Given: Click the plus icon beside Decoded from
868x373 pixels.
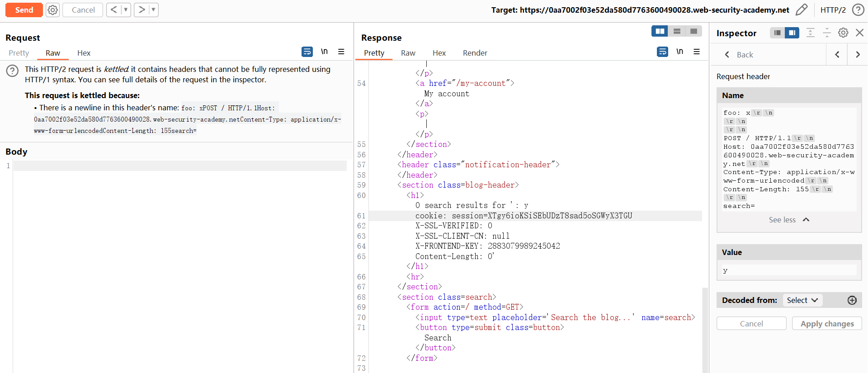Looking at the screenshot, I should [x=852, y=300].
